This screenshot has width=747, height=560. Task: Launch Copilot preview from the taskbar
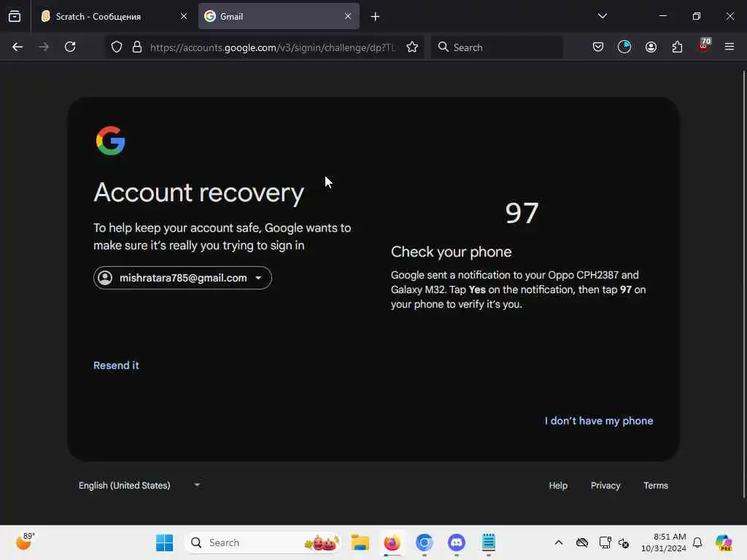(724, 542)
